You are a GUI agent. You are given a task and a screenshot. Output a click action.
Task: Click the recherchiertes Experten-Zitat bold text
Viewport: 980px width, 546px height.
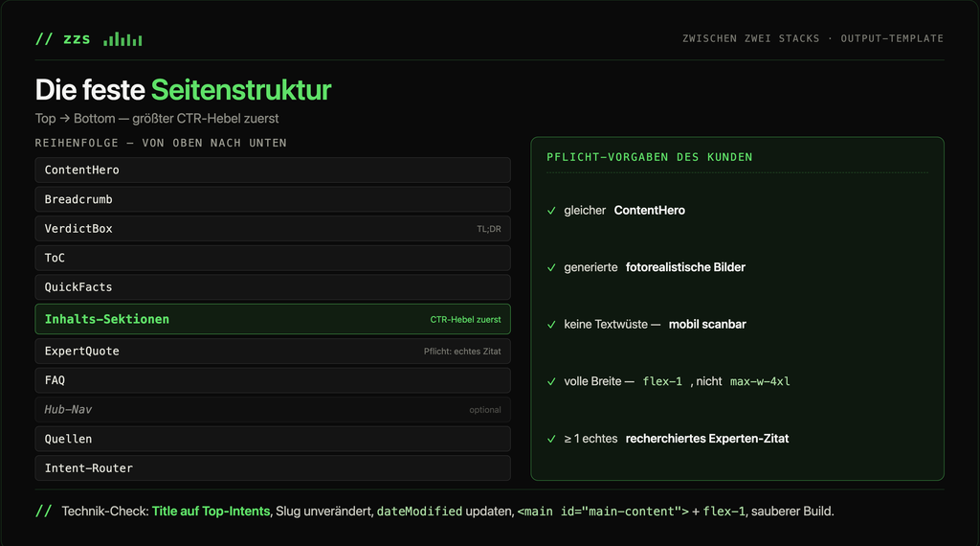707,439
